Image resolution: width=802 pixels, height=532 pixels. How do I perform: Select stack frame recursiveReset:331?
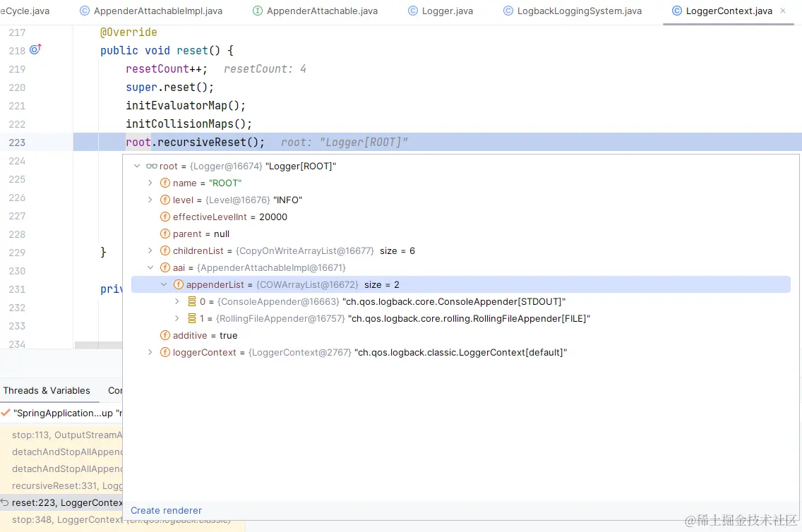tap(61, 485)
